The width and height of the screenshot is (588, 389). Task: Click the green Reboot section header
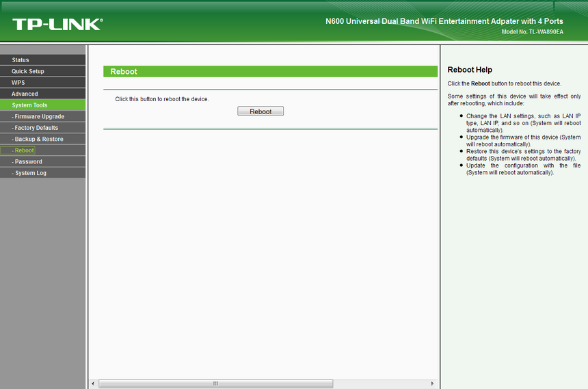(270, 72)
